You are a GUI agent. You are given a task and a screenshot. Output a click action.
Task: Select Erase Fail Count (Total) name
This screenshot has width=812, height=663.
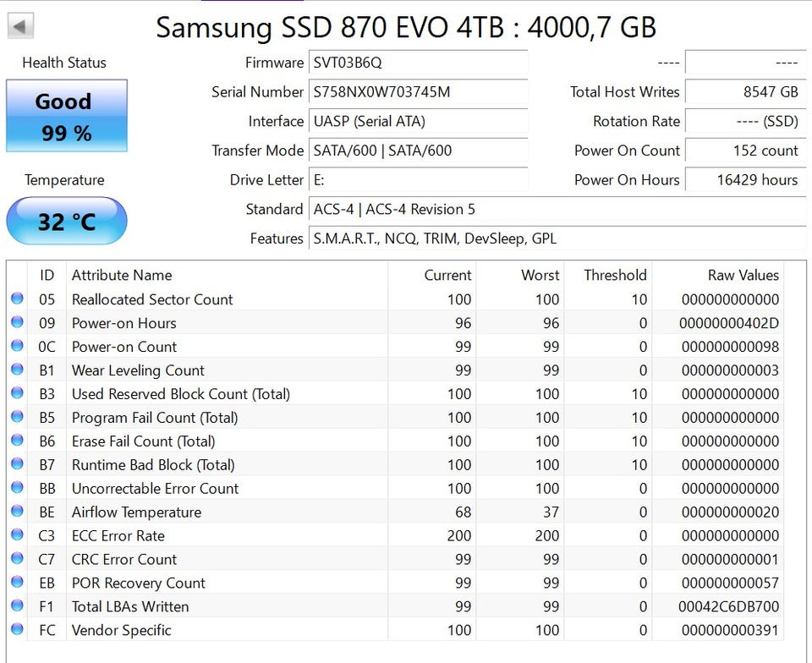(144, 441)
